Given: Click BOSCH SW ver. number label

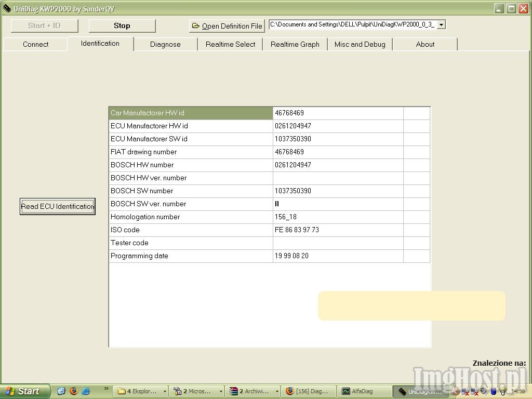Looking at the screenshot, I should click(x=148, y=204).
